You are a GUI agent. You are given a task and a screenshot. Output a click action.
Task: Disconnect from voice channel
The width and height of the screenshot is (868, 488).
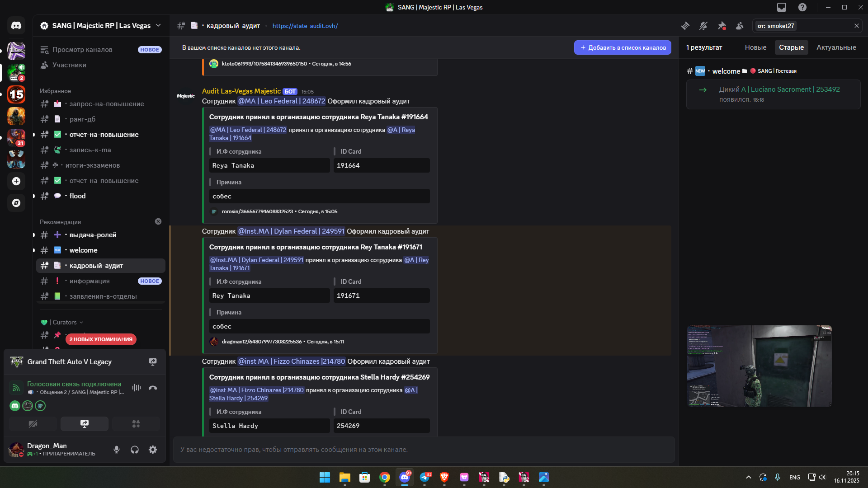click(x=153, y=388)
